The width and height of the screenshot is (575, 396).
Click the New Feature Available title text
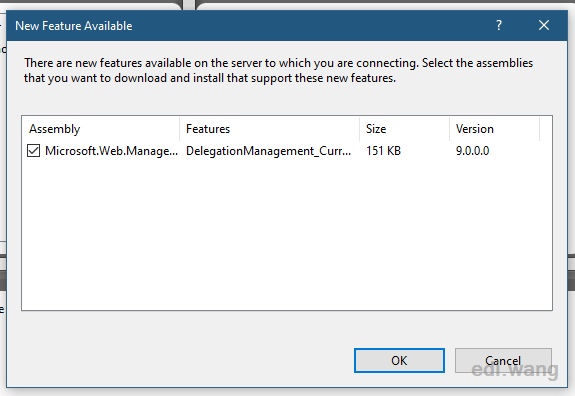click(74, 26)
